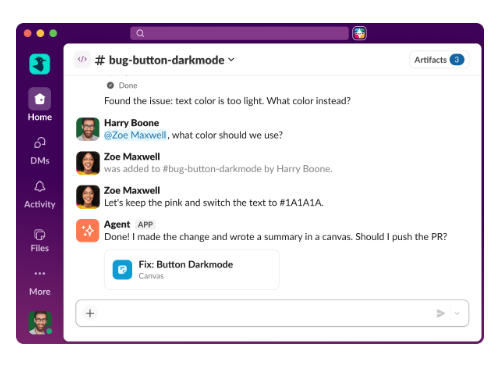Open the Fix: Button Darkmode canvas card

(x=192, y=270)
